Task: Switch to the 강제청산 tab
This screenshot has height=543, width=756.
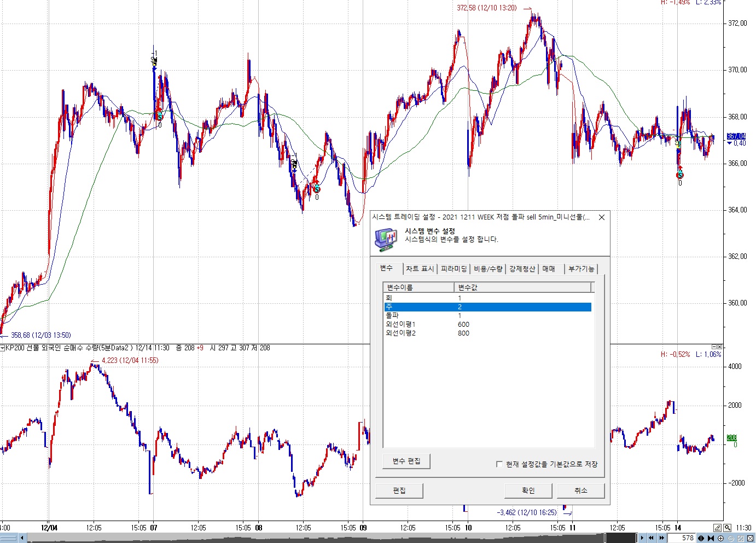Action: (x=522, y=269)
